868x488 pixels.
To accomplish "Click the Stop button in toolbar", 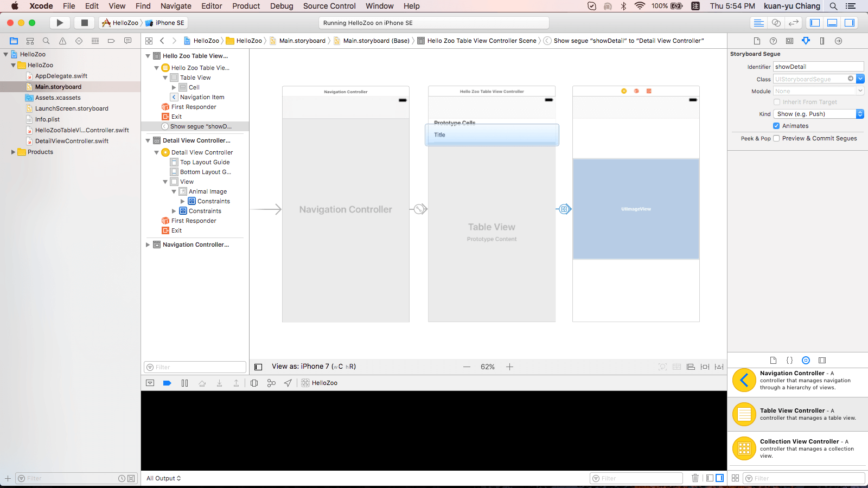I will click(x=84, y=23).
